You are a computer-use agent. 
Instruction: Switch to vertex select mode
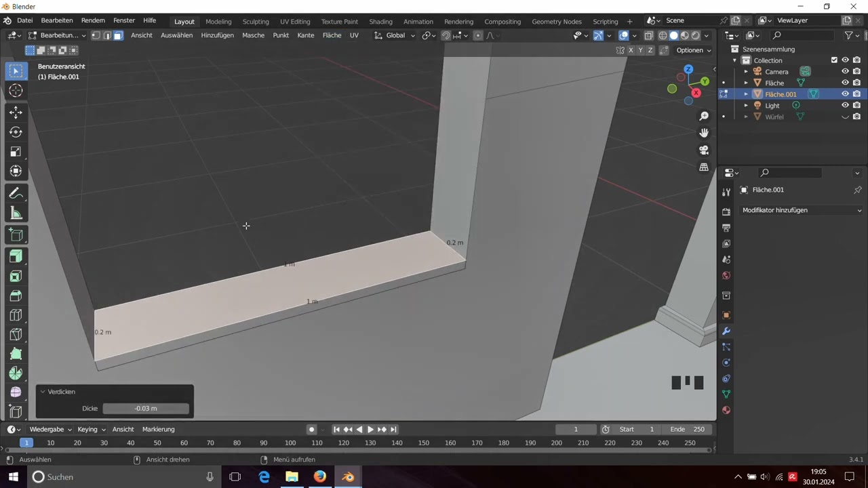coord(96,35)
